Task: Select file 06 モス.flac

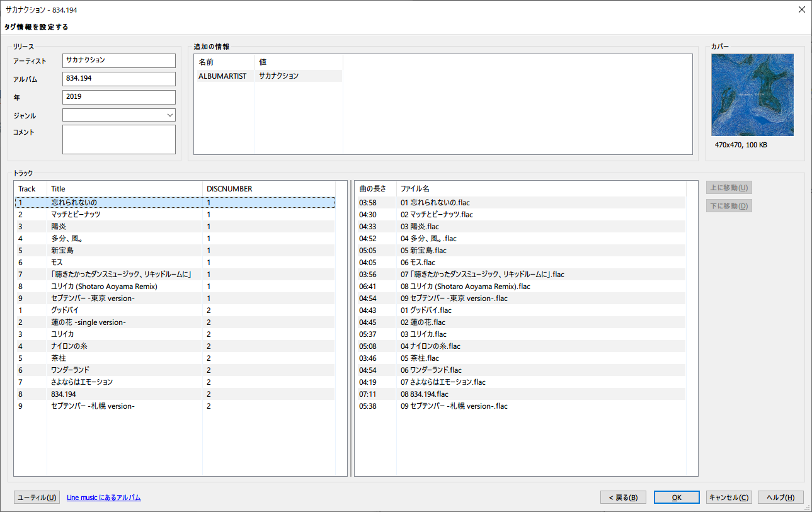Action: 418,263
